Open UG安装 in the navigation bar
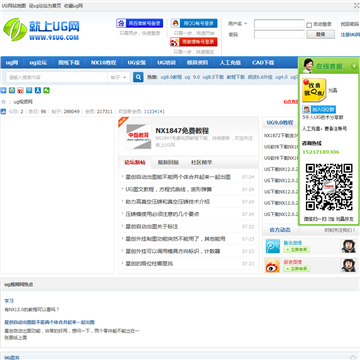 [x=137, y=63]
